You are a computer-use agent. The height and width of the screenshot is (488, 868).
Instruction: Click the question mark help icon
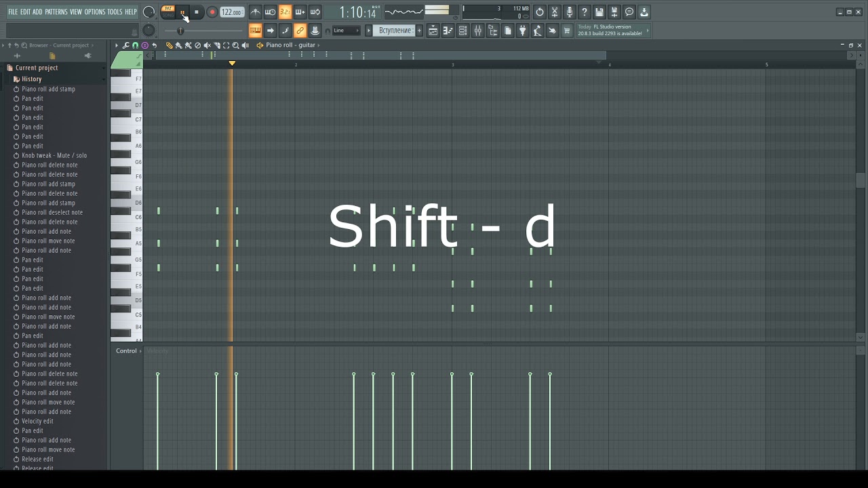[x=585, y=12]
